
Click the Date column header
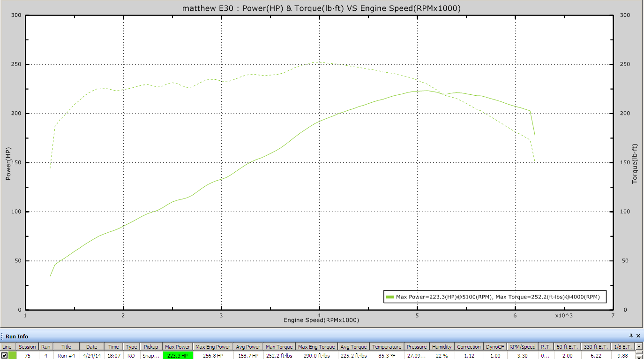92,347
